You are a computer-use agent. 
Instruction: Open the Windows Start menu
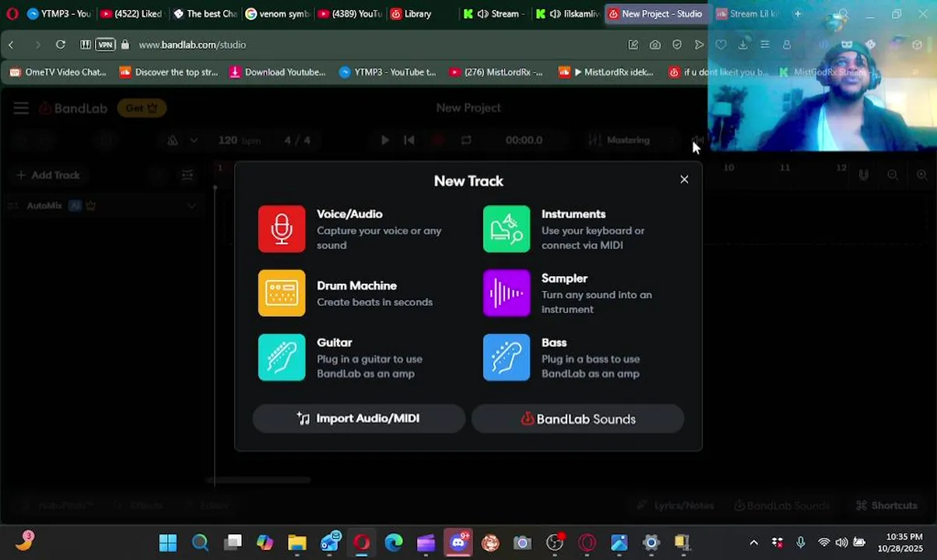click(168, 543)
